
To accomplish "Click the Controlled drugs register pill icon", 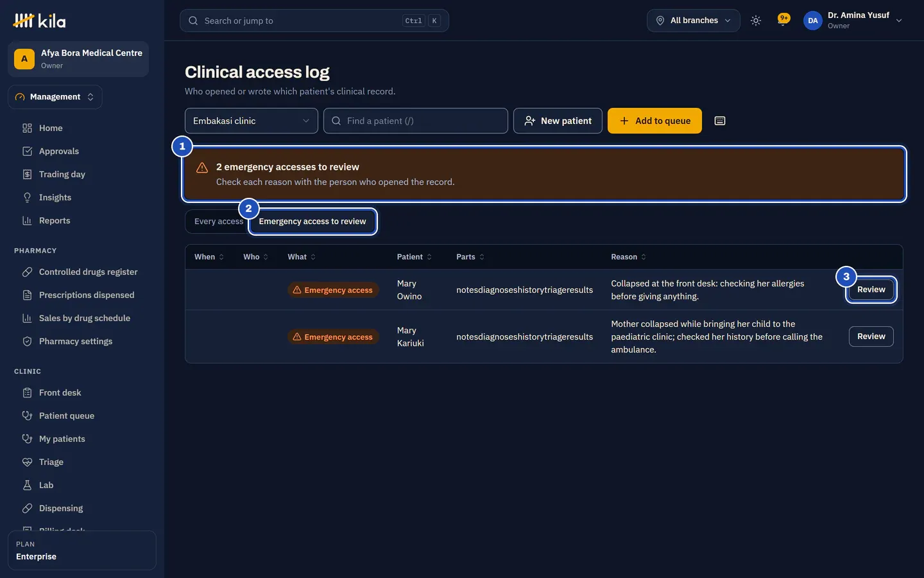I will [27, 272].
